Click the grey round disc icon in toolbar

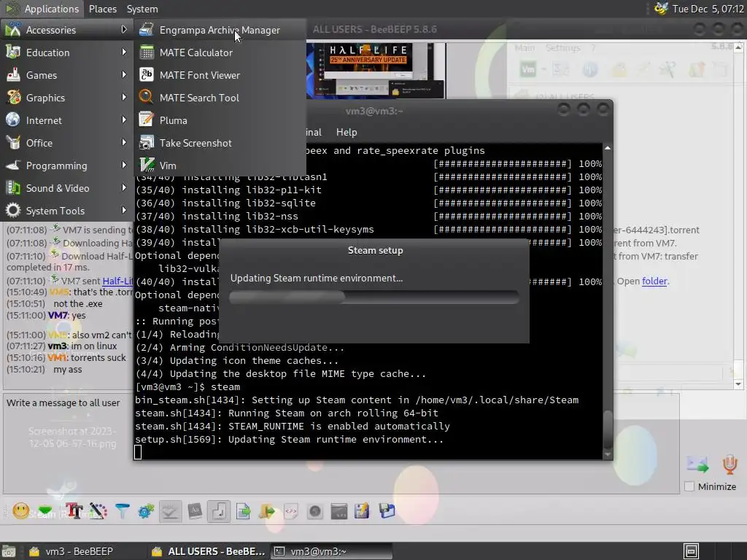315,511
